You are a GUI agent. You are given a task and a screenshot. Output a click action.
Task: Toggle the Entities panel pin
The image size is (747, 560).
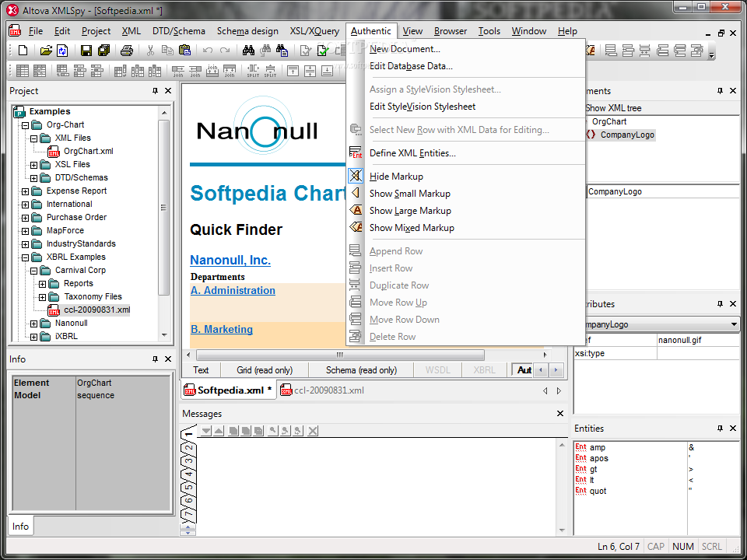pyautogui.click(x=720, y=429)
